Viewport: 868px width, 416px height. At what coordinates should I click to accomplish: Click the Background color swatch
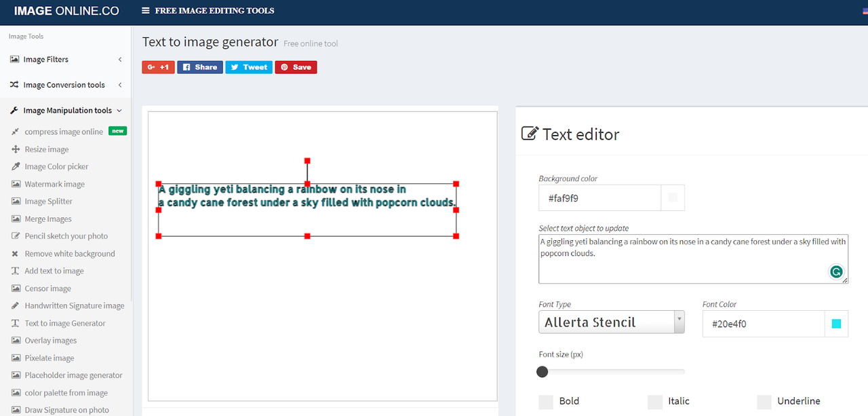(x=673, y=197)
